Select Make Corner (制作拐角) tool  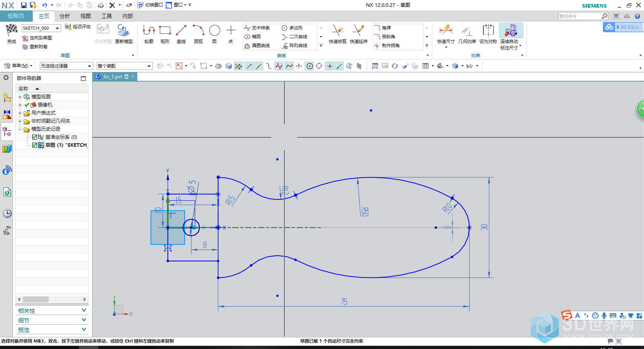[387, 45]
